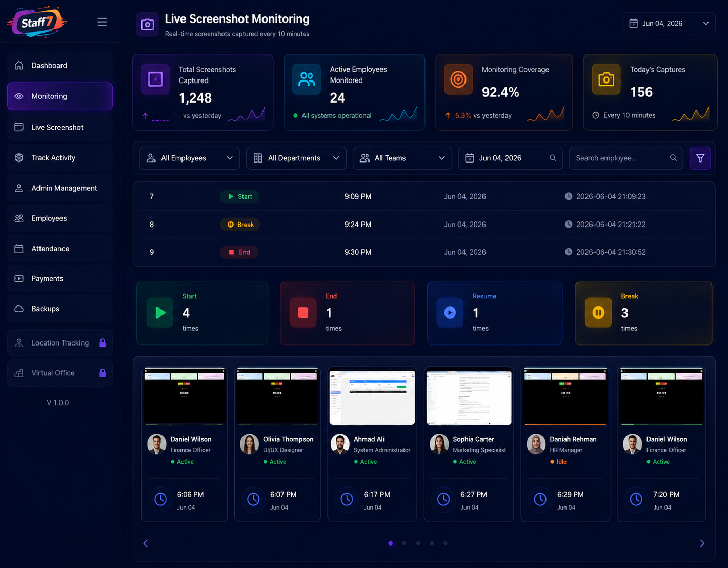Open the Jun 04, 2026 filter date picker
728x568 pixels.
pyautogui.click(x=510, y=158)
